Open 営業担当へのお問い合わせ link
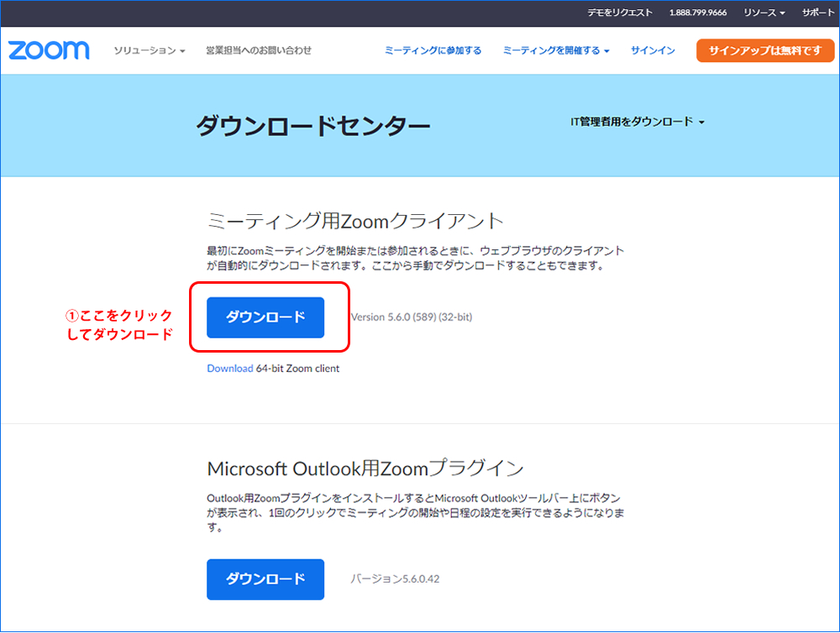Screen dimensions: 840x633 tap(259, 50)
